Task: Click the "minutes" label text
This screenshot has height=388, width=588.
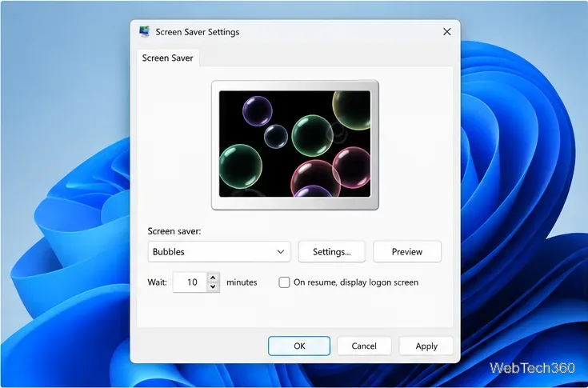Action: pos(242,282)
